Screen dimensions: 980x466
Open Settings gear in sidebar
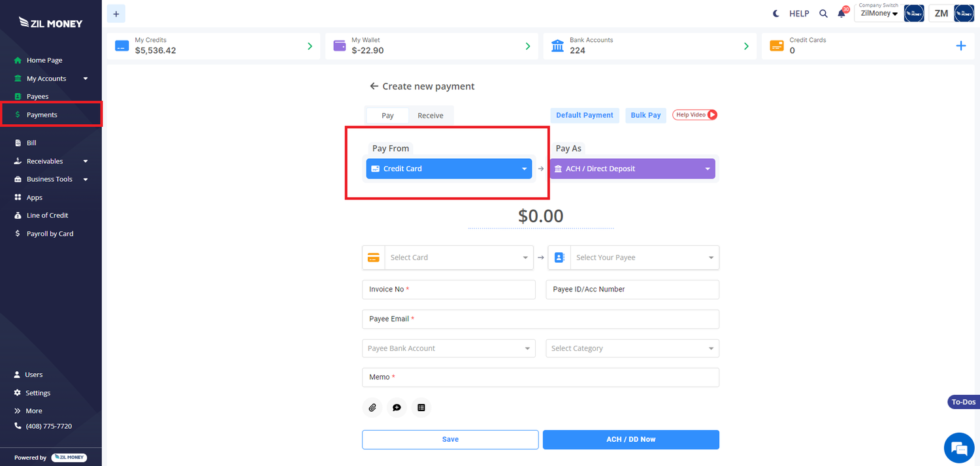[x=38, y=393]
